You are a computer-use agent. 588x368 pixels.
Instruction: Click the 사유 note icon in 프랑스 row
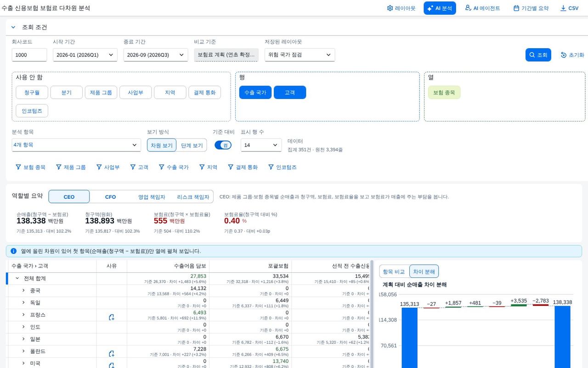[111, 317]
